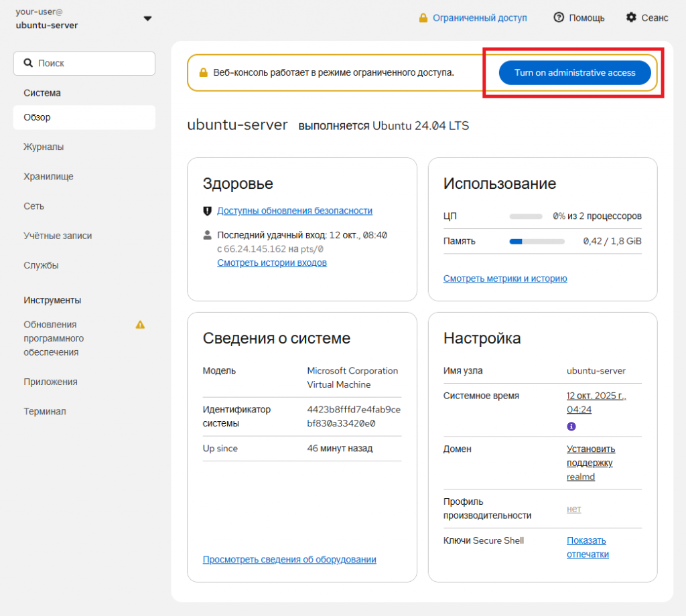This screenshot has height=616, width=686.
Task: Click Смотреть метрики и историю link
Action: (505, 279)
